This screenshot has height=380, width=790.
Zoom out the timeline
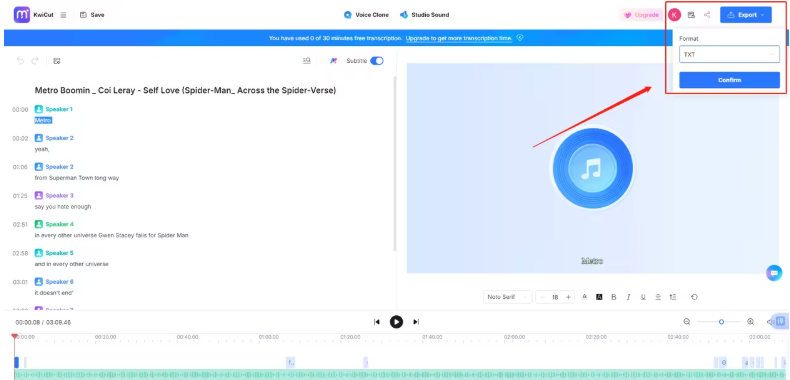687,322
